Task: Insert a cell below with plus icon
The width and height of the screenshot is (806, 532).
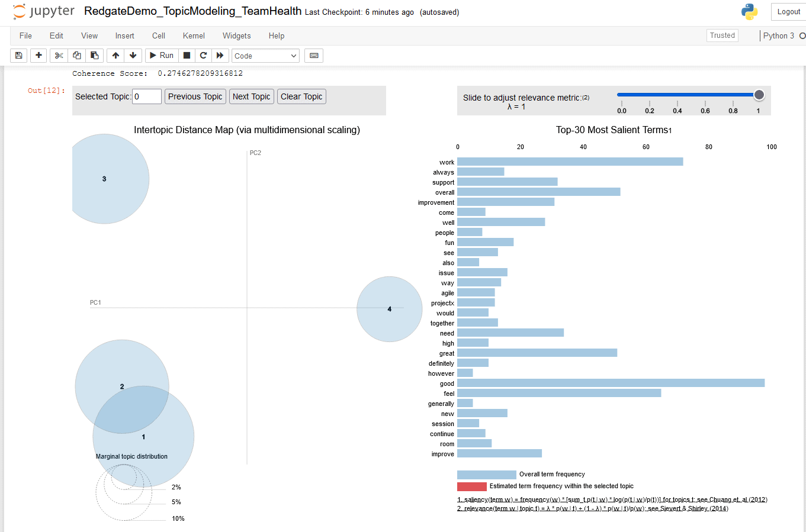Action: 38,56
